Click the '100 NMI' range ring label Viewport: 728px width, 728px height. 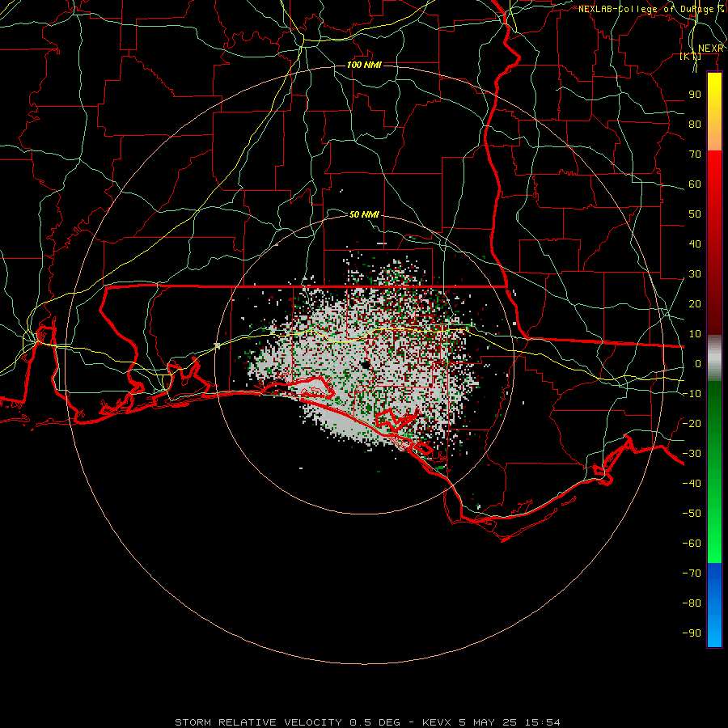tap(364, 65)
